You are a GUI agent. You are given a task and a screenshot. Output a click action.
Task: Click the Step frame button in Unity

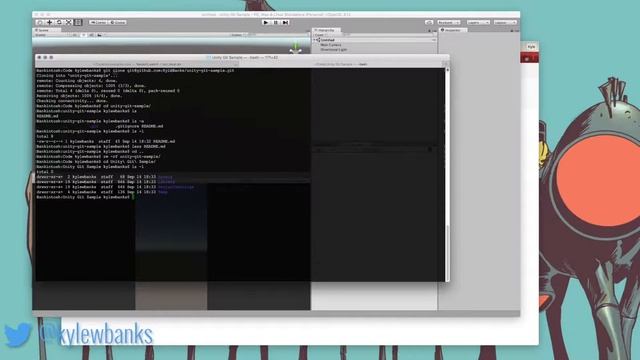pos(285,22)
